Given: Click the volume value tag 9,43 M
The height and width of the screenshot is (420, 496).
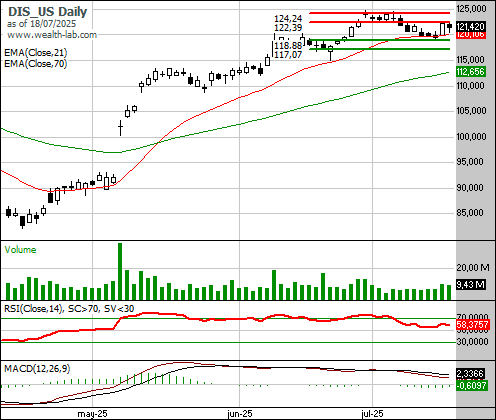Looking at the screenshot, I should point(470,285).
